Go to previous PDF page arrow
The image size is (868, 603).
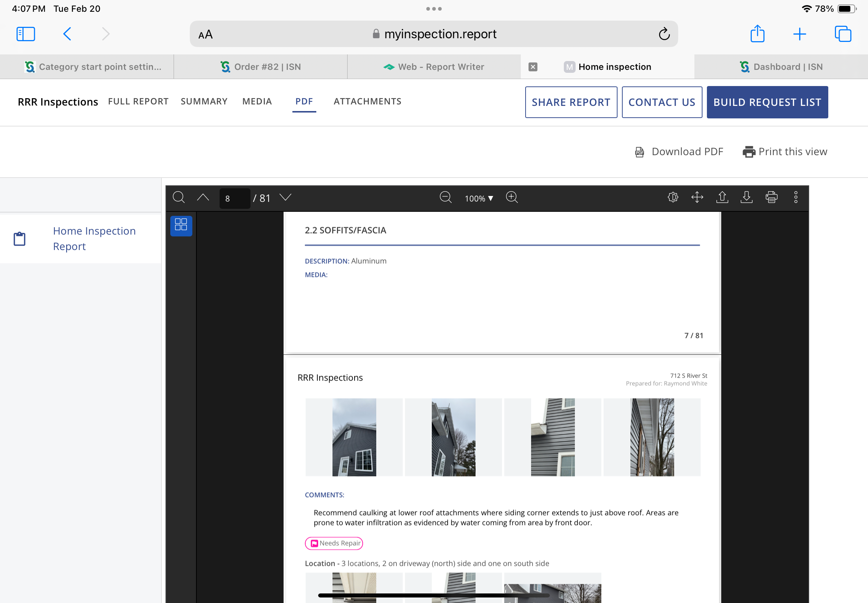point(203,197)
